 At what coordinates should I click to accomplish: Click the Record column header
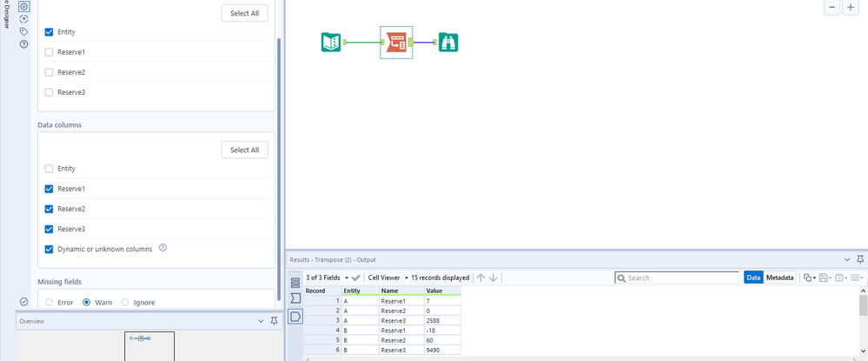(x=322, y=291)
